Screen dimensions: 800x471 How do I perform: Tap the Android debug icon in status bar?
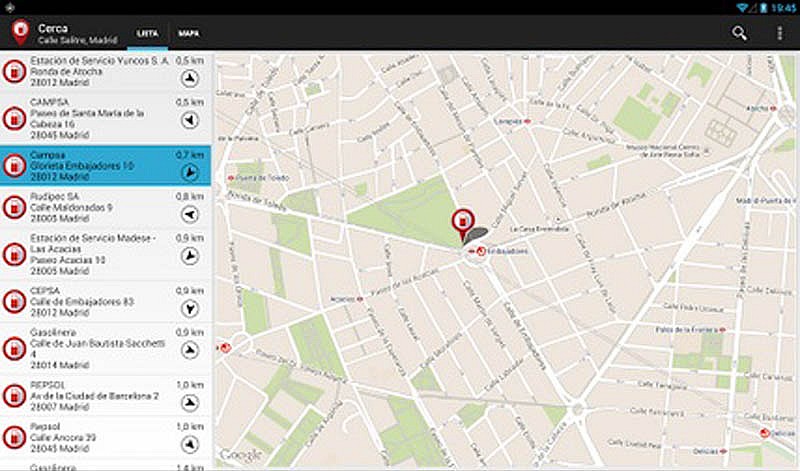pos(9,7)
